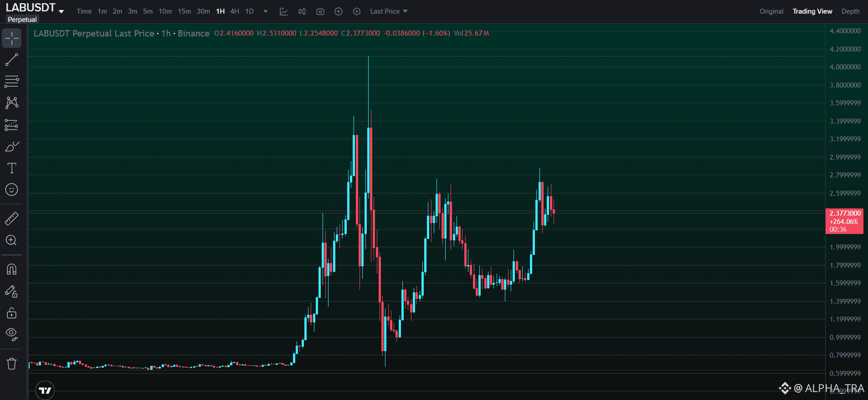868x400 pixels.
Task: Toggle hide all drawings eye icon
Action: tap(12, 335)
